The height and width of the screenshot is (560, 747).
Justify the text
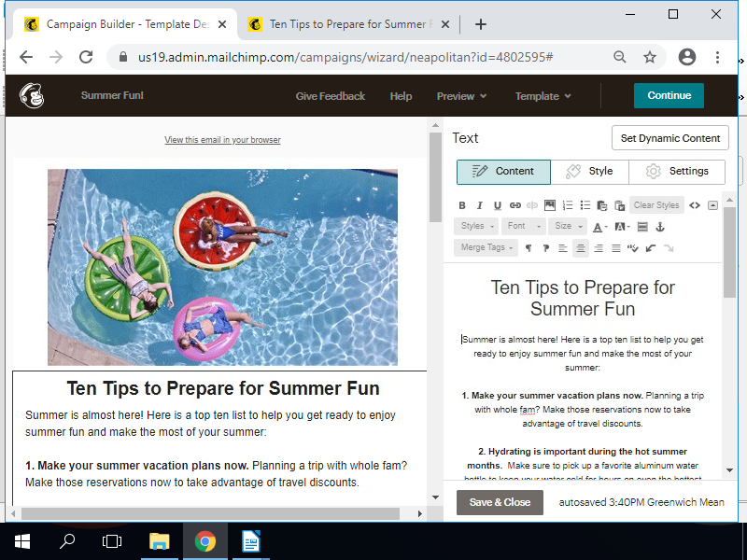pyautogui.click(x=616, y=247)
